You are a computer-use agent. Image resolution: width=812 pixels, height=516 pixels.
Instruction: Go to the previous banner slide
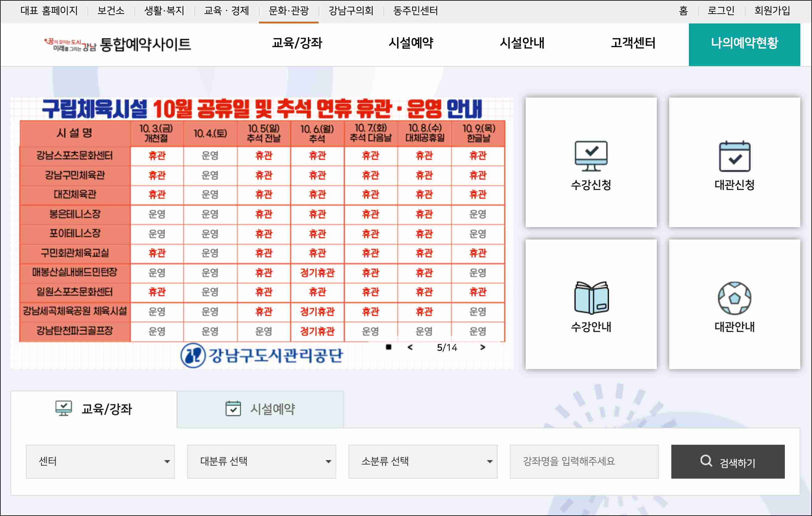410,347
